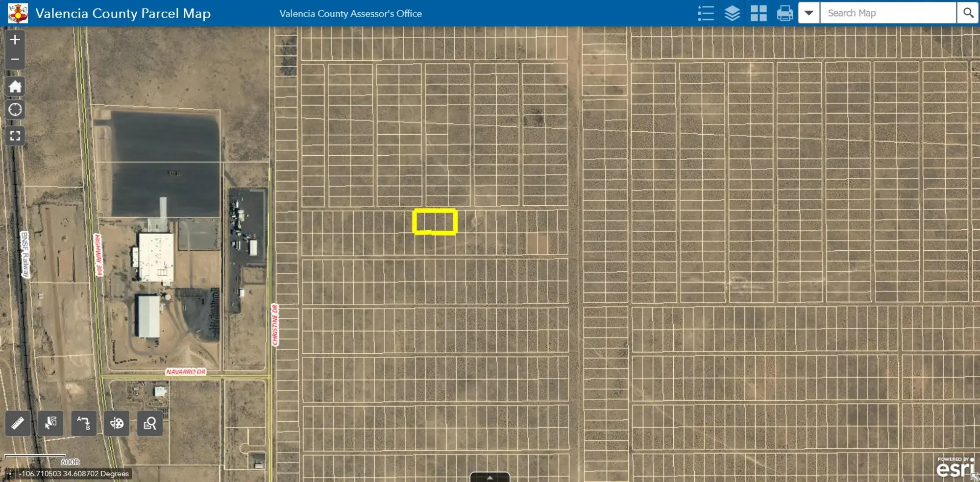Zoom out using the minus button
The image size is (980, 482).
pyautogui.click(x=15, y=59)
